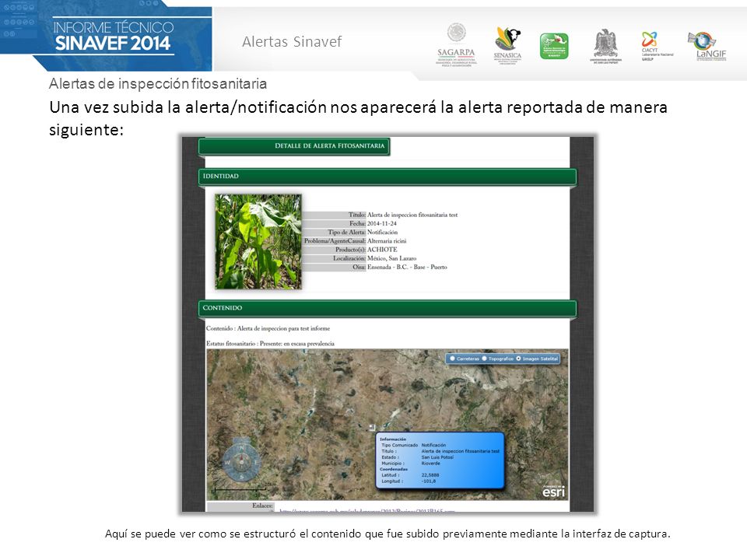Click the Contenido section header

[388, 309]
